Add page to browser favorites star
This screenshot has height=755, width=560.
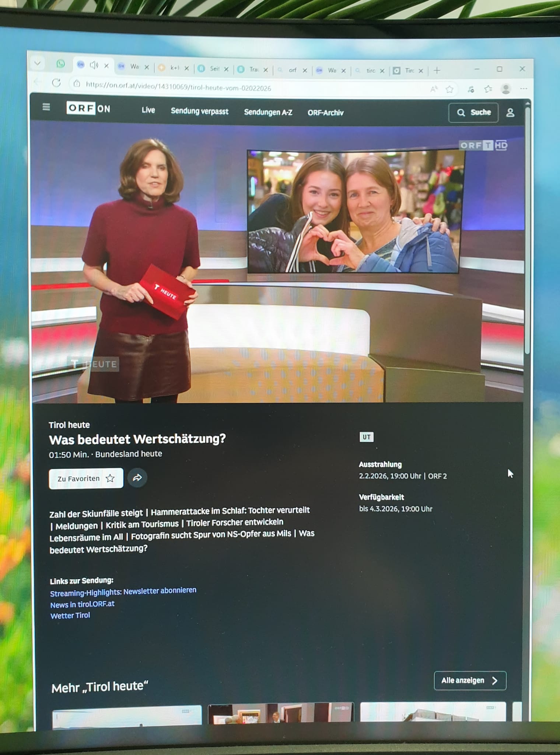click(x=449, y=89)
